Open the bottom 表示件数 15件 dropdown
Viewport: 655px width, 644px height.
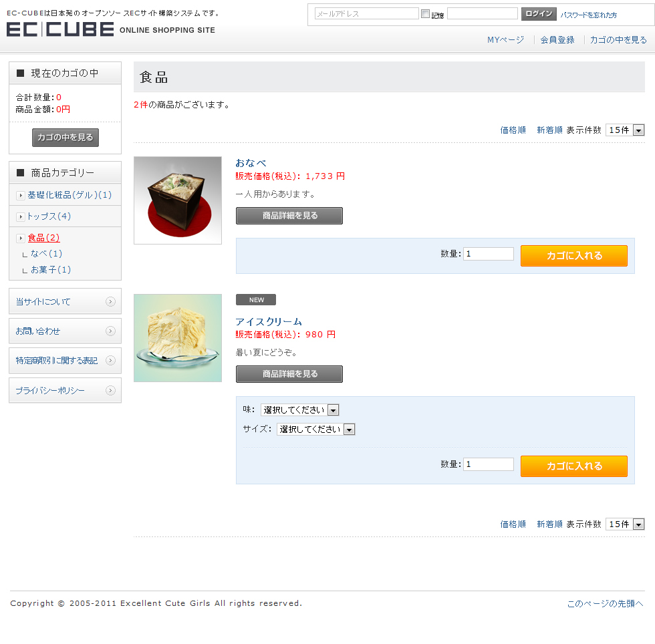tap(625, 524)
